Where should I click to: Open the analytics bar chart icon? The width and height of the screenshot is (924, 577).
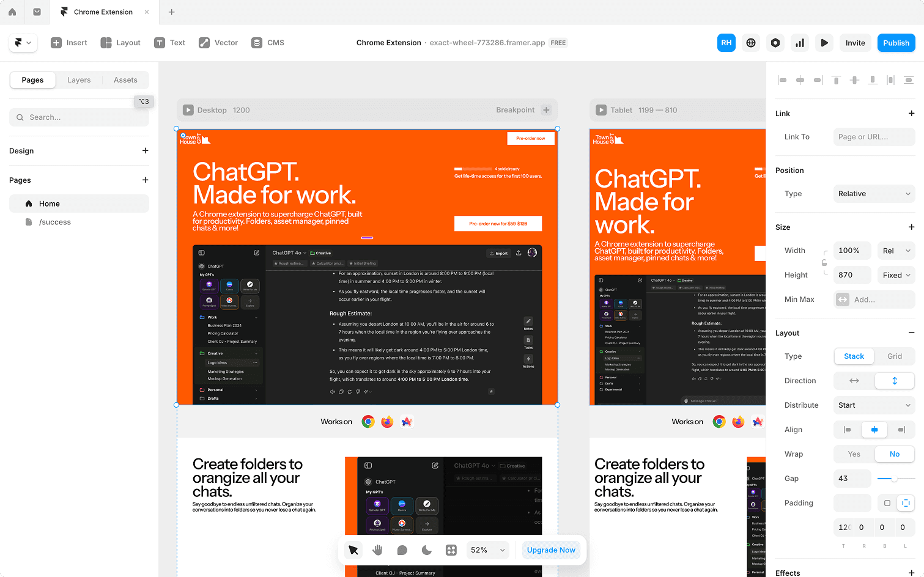tap(800, 43)
